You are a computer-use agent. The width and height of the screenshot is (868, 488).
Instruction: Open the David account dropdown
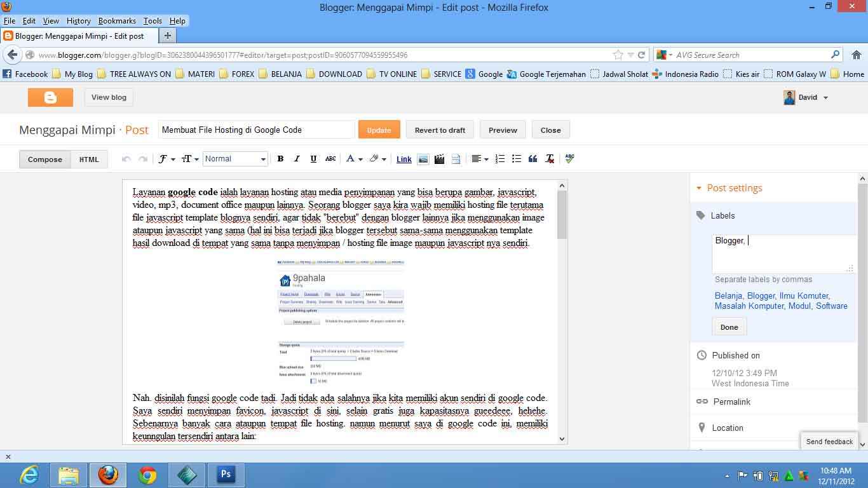pos(806,97)
